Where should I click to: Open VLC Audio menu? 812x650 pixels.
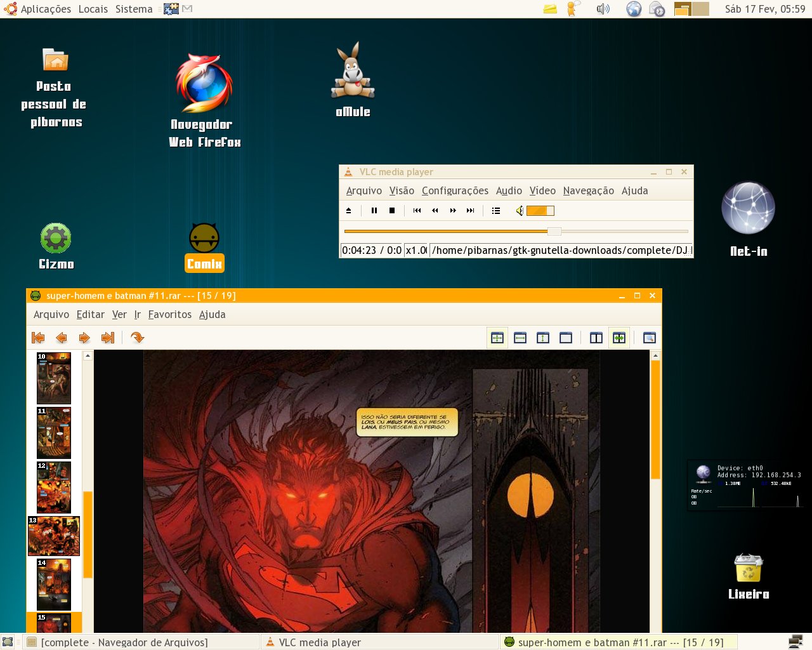(x=509, y=190)
